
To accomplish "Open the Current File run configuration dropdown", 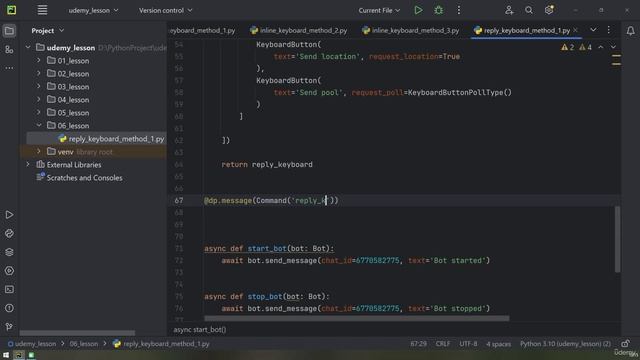I will 379,10.
